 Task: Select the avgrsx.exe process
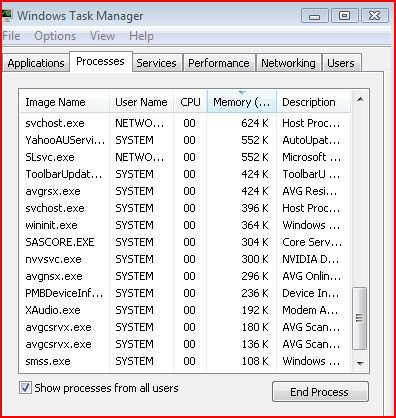click(185, 191)
